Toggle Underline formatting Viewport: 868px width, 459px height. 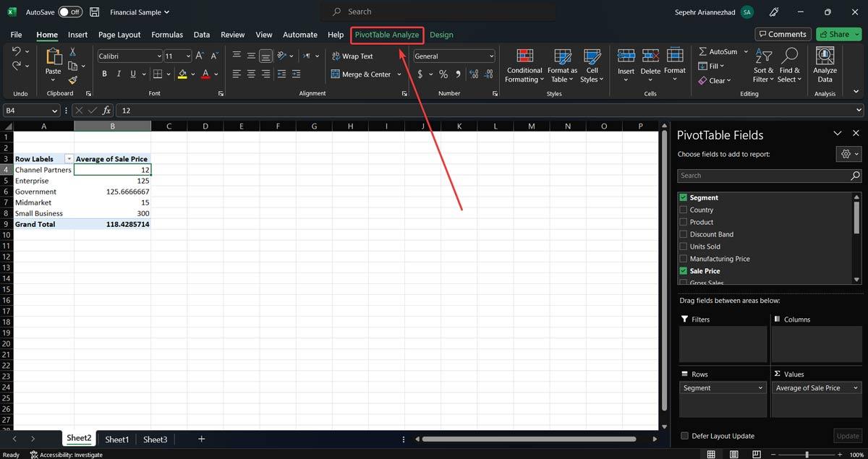coord(133,74)
